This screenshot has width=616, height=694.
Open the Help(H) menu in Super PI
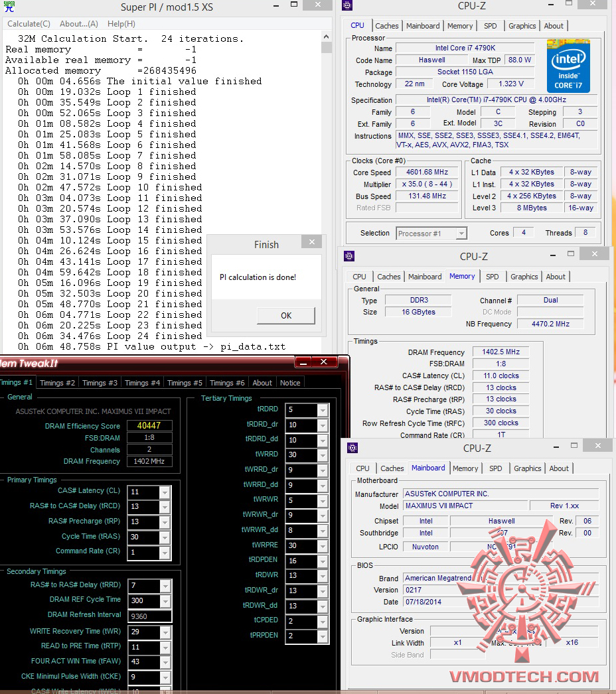121,24
